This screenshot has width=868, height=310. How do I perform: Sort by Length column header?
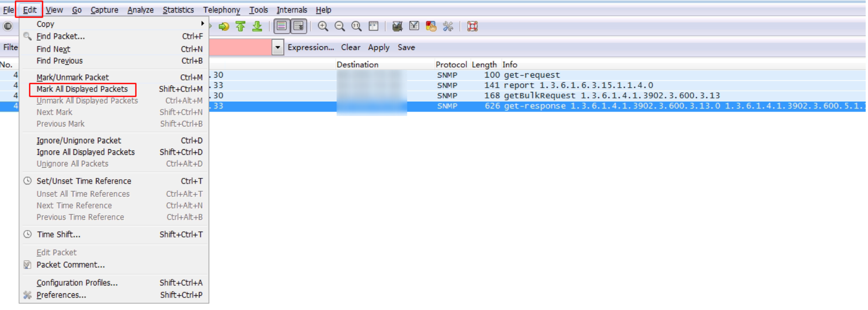[x=484, y=65]
